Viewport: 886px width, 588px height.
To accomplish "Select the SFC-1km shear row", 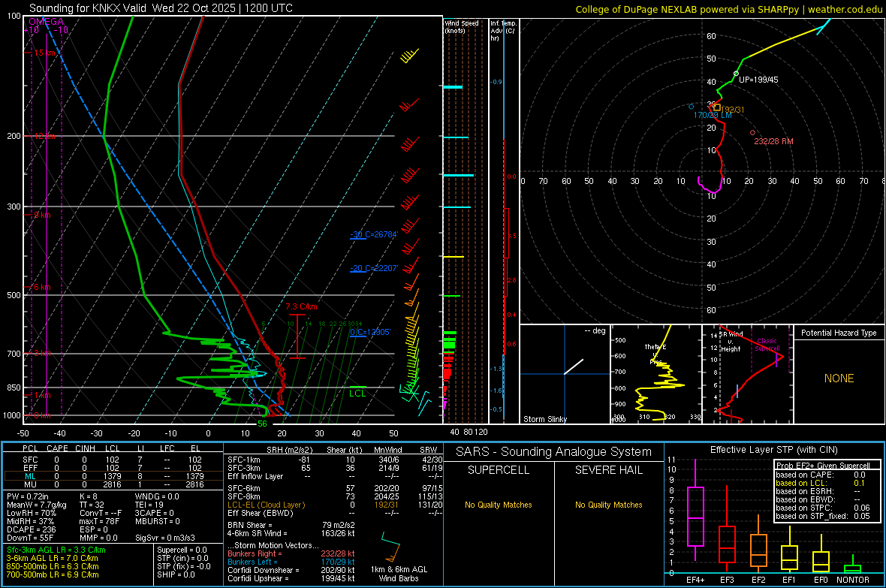I will pyautogui.click(x=335, y=460).
